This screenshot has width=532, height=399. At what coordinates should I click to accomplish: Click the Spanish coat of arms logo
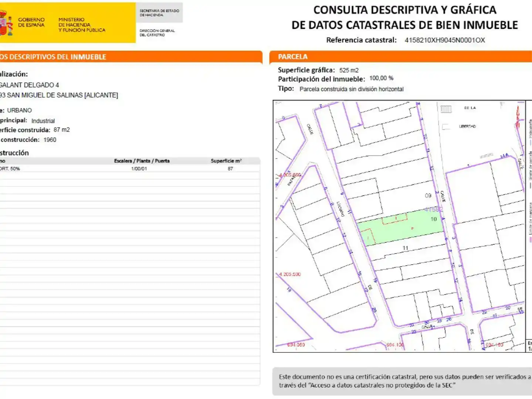click(6, 23)
